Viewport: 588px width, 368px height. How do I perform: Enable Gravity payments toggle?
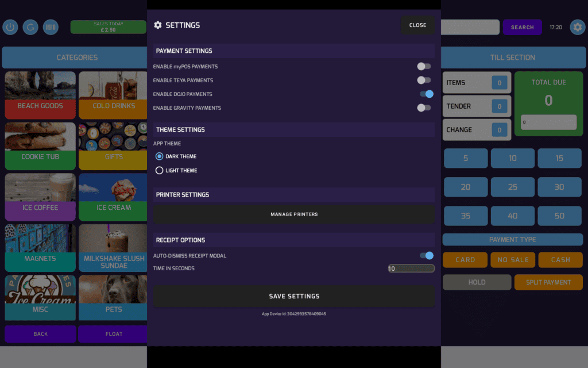[424, 108]
